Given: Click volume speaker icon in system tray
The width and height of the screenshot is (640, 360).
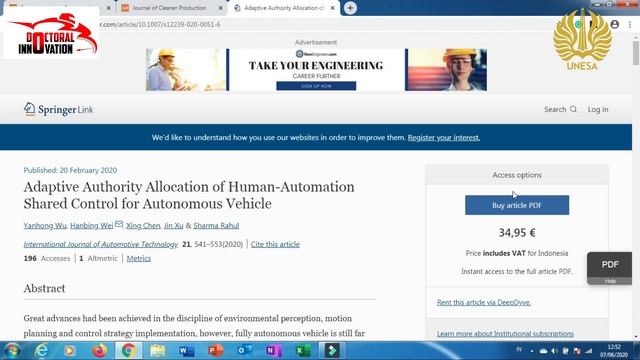Looking at the screenshot, I should pyautogui.click(x=554, y=351).
